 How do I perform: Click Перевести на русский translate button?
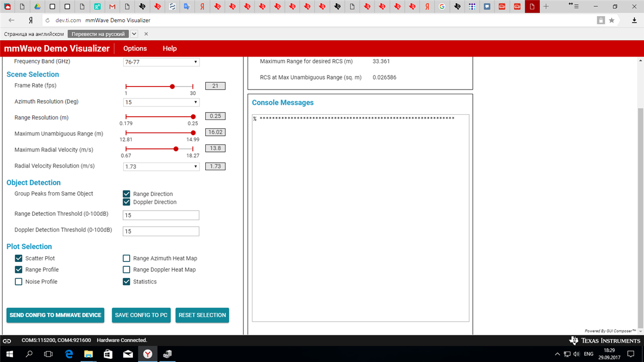point(98,34)
